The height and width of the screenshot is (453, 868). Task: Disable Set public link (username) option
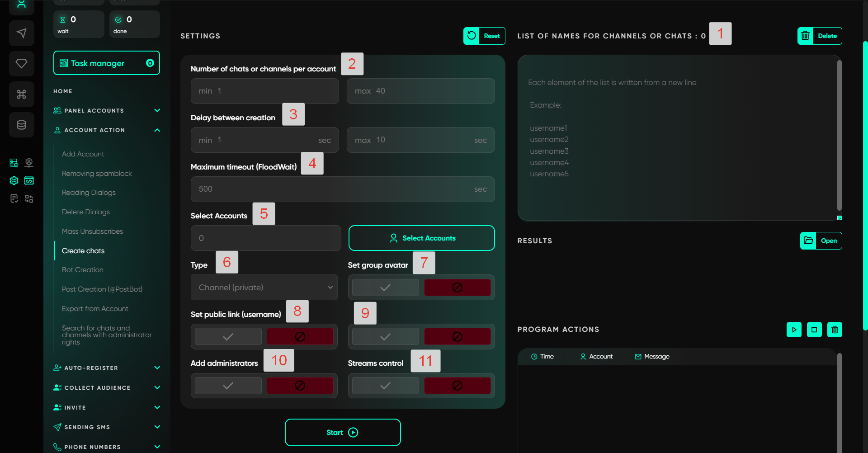tap(300, 337)
